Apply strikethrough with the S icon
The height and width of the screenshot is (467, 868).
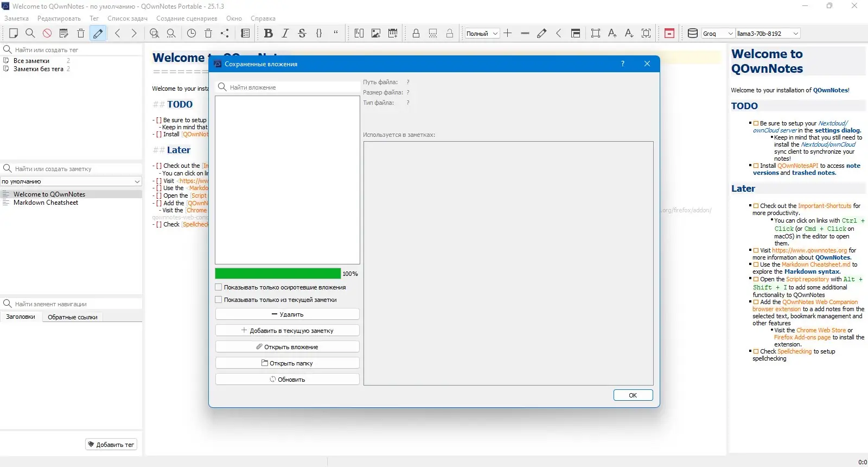[x=302, y=33]
